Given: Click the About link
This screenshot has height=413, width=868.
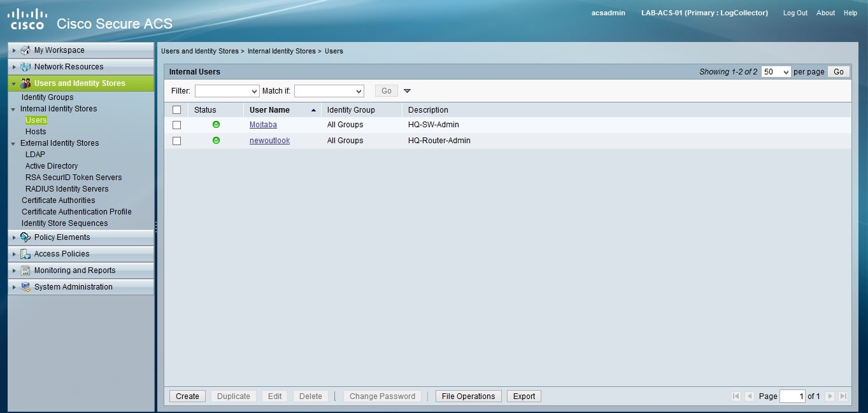Looking at the screenshot, I should point(825,13).
